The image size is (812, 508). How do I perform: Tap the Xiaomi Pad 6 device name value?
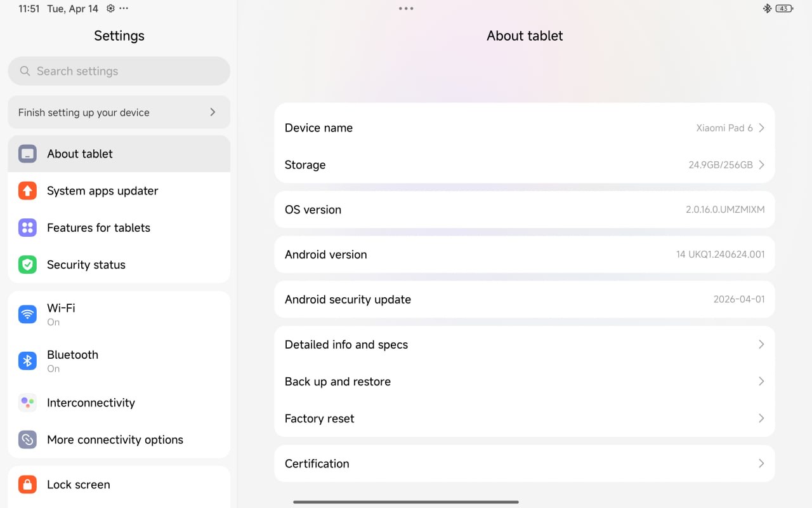724,128
